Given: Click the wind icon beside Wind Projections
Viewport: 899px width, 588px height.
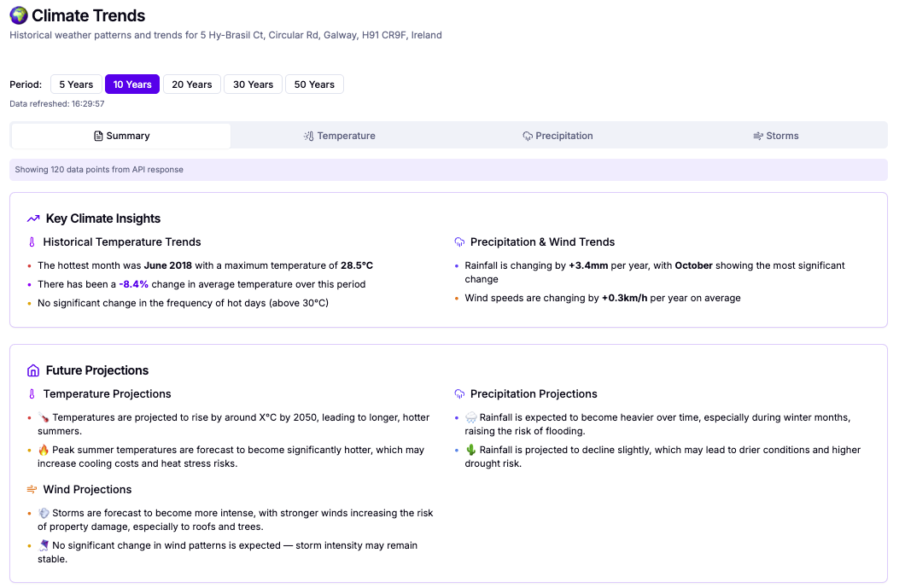Looking at the screenshot, I should coord(32,490).
